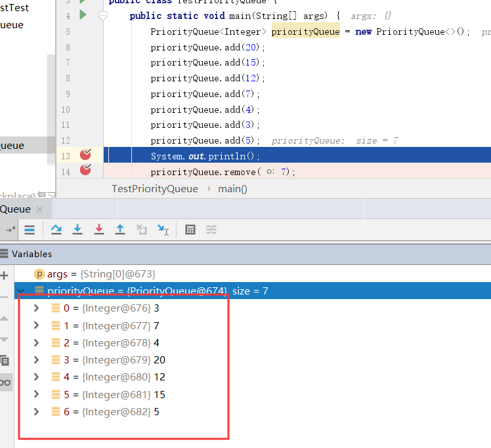The height and width of the screenshot is (448, 491).
Task: Click the Trace Current Stream Chain icon
Action: (211, 230)
